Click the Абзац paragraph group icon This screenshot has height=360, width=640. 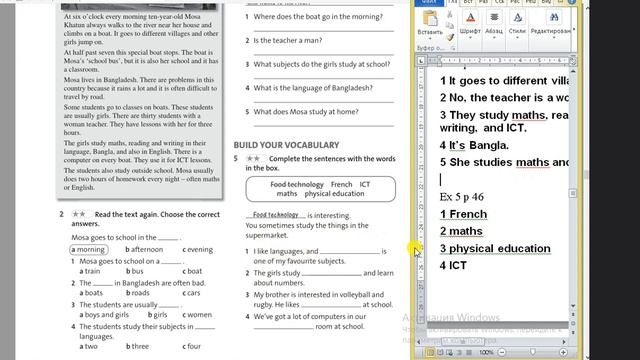tap(494, 18)
